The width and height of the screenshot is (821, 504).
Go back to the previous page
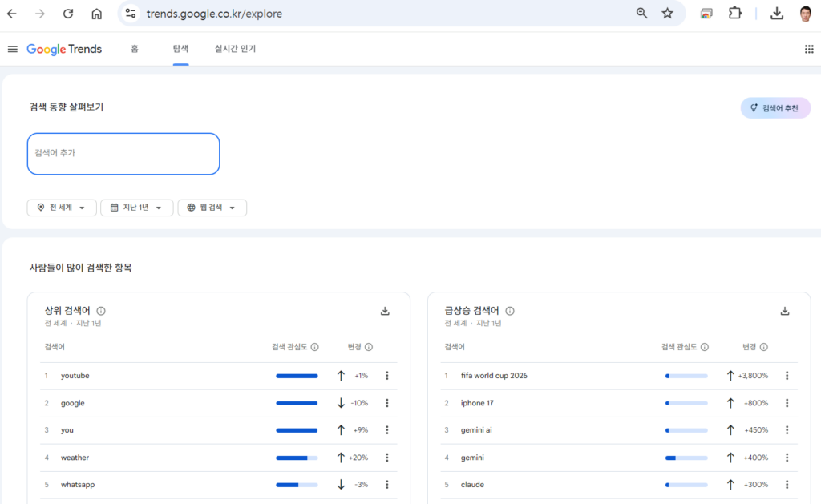(x=11, y=14)
